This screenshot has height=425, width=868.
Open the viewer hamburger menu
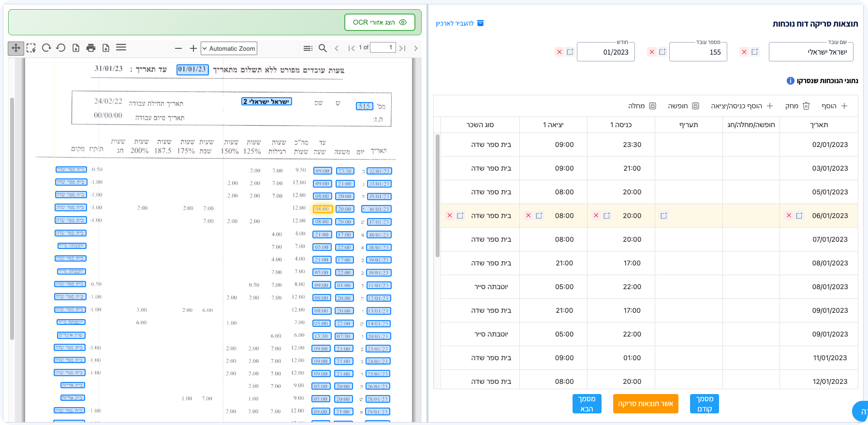(121, 47)
